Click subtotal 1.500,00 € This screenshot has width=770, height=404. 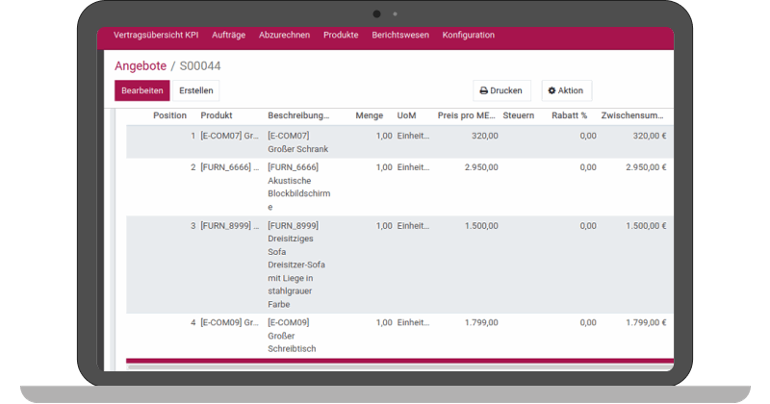point(646,226)
